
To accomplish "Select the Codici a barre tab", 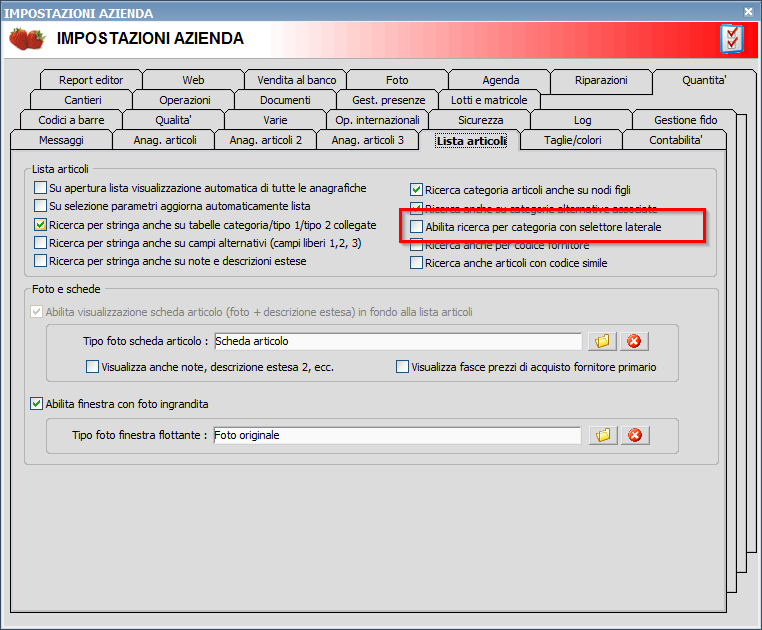I will coord(71,120).
